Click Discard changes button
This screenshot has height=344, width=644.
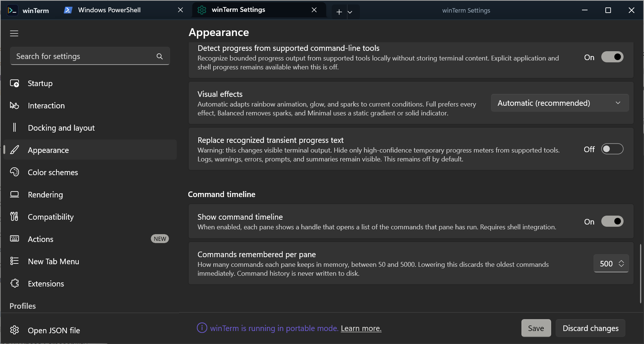591,328
